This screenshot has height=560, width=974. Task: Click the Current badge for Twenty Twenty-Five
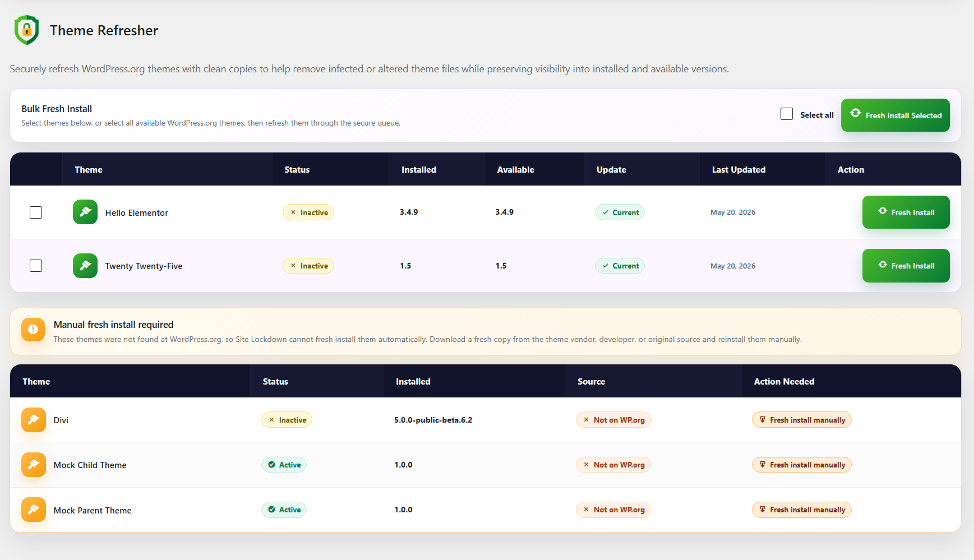(x=620, y=266)
